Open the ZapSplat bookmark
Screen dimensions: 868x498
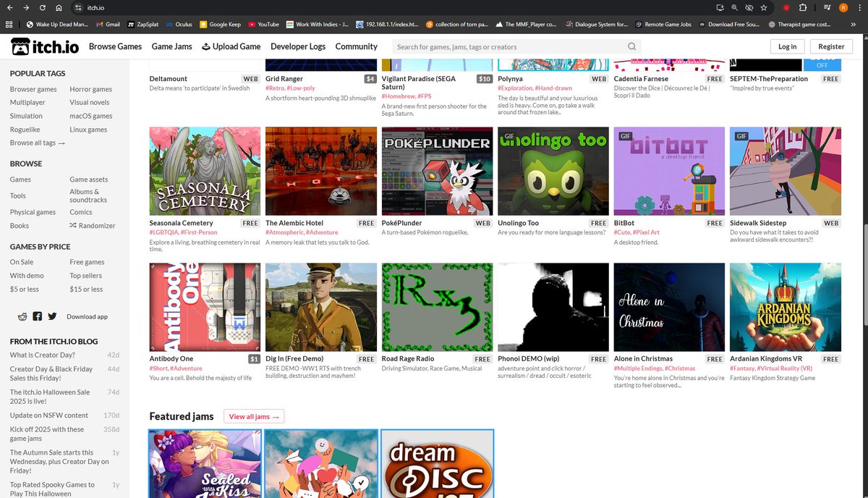[143, 24]
